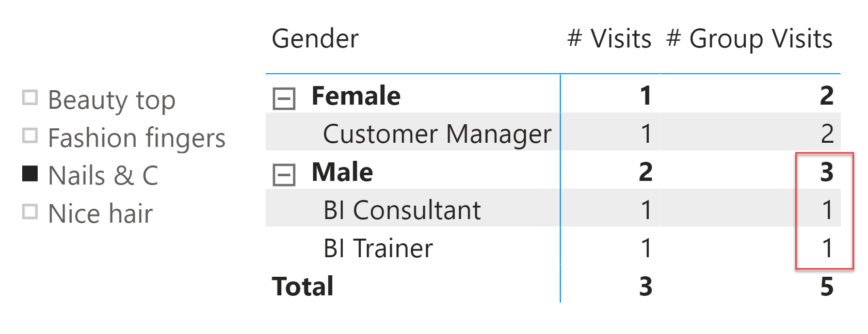
Task: Click the Total group visits value 5
Action: point(827,287)
